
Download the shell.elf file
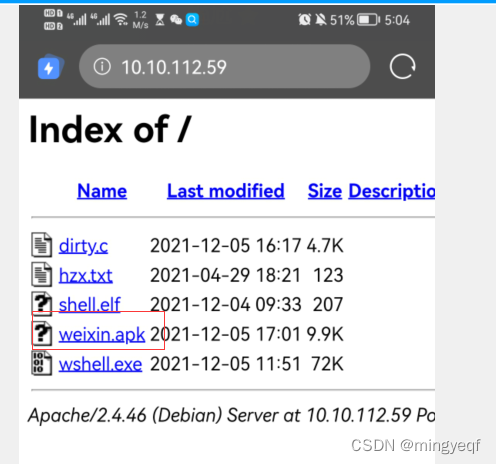point(89,305)
